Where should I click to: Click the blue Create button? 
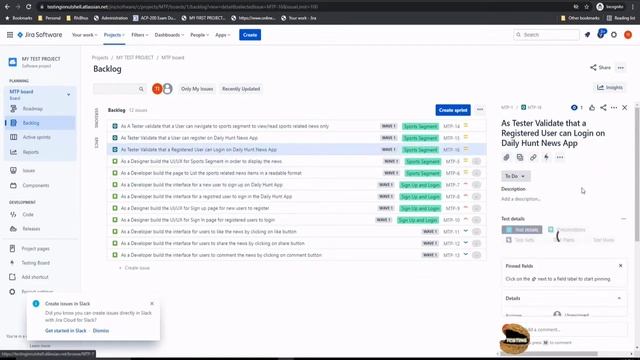[x=250, y=35]
